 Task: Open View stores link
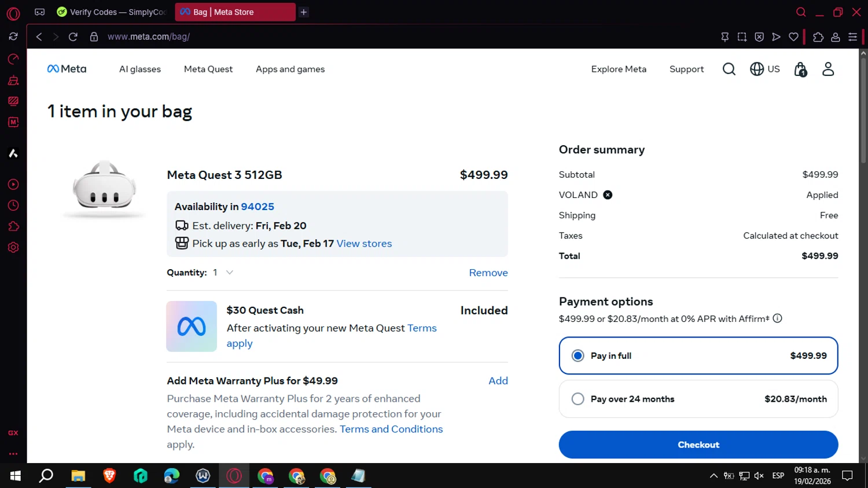(364, 244)
